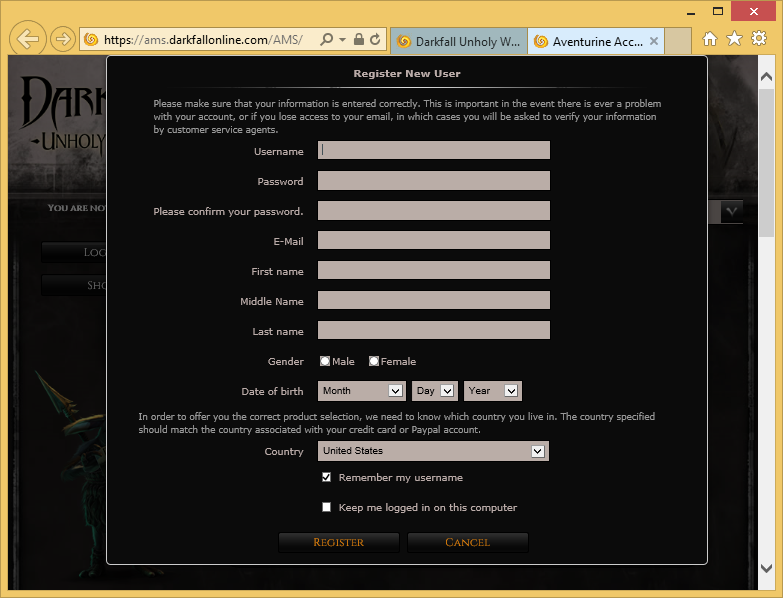The image size is (783, 598).
Task: Open address bar autocomplete dropdown arrow
Action: pyautogui.click(x=342, y=39)
